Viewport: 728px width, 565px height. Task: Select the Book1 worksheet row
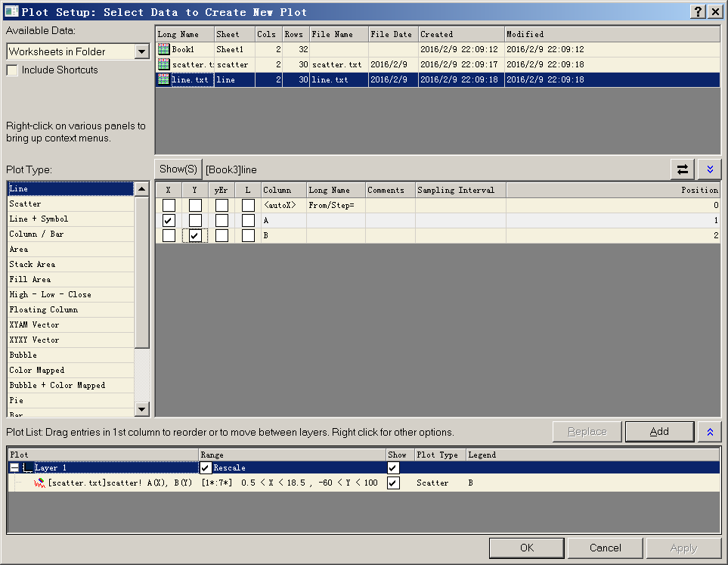[x=438, y=49]
